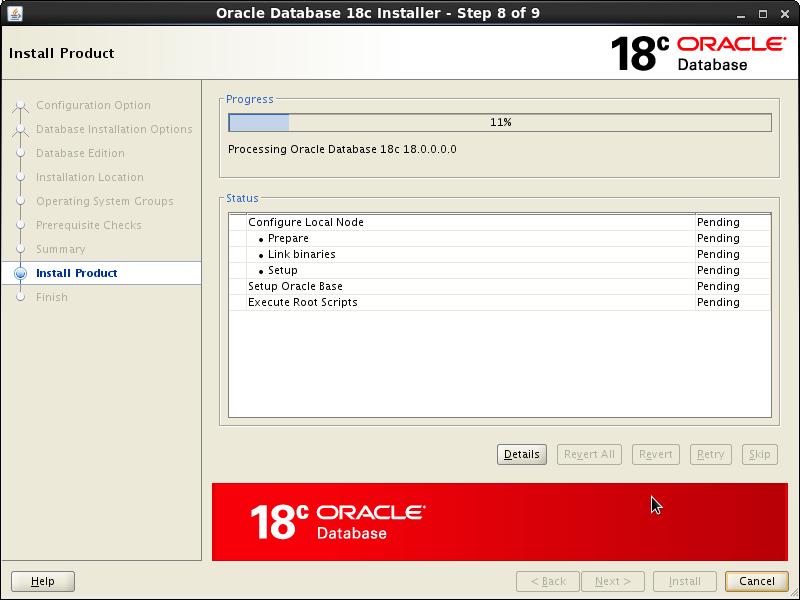
Task: Click the 11% installation progress bar
Action: tap(499, 122)
